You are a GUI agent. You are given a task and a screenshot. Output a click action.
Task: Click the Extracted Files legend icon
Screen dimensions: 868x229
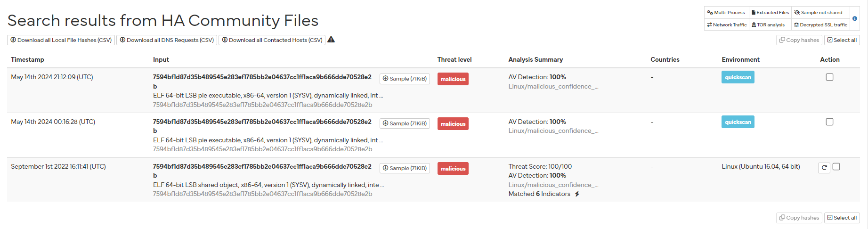point(754,13)
